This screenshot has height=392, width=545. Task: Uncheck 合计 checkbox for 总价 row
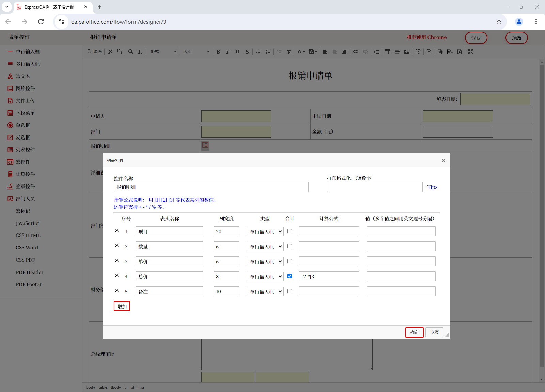coord(290,276)
